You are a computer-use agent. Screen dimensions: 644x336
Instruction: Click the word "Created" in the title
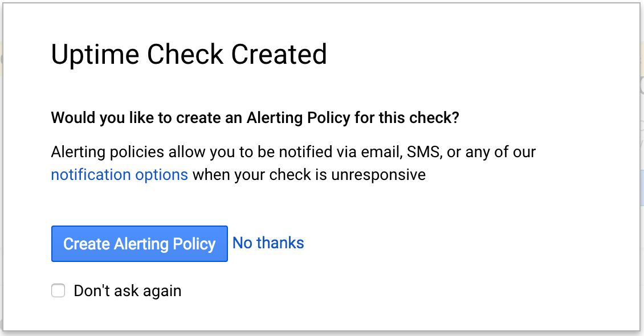coord(279,55)
